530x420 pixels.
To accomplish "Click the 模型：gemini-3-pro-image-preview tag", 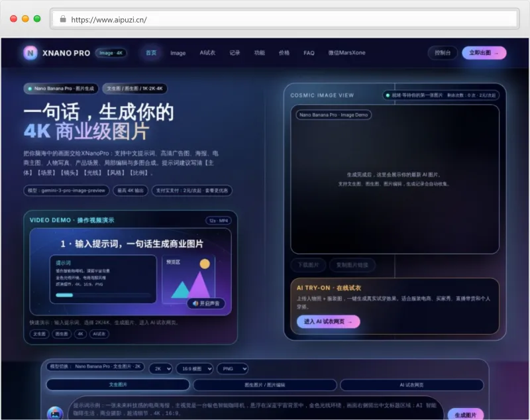I will 66,191.
